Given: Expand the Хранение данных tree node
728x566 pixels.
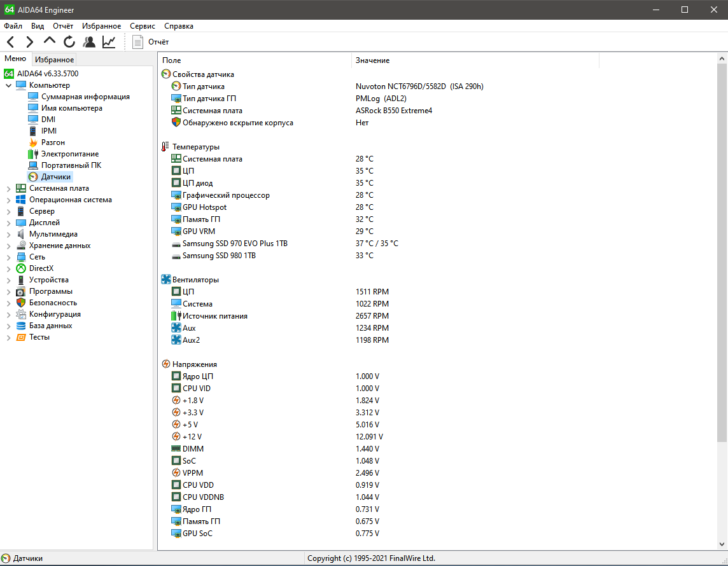Looking at the screenshot, I should click(8, 245).
